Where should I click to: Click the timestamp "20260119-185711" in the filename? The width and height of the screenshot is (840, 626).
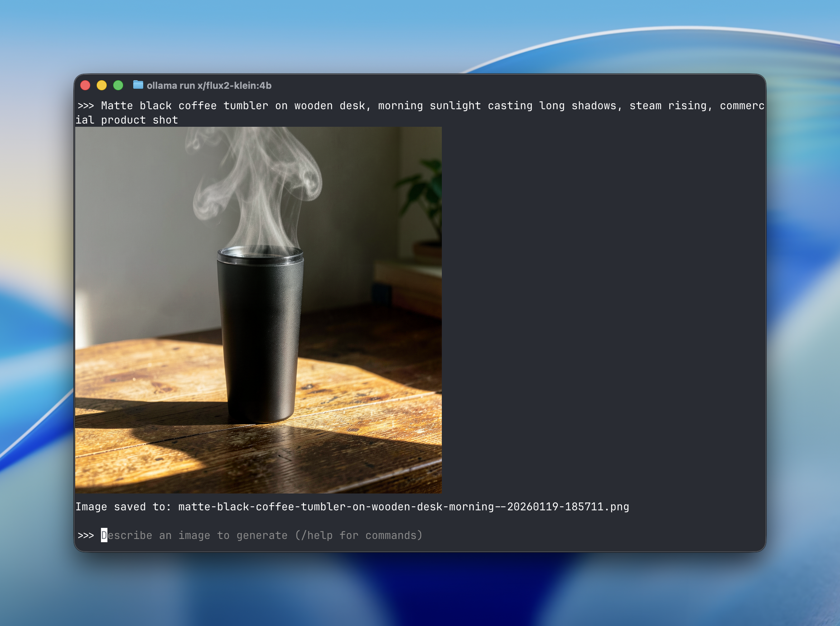pyautogui.click(x=557, y=507)
